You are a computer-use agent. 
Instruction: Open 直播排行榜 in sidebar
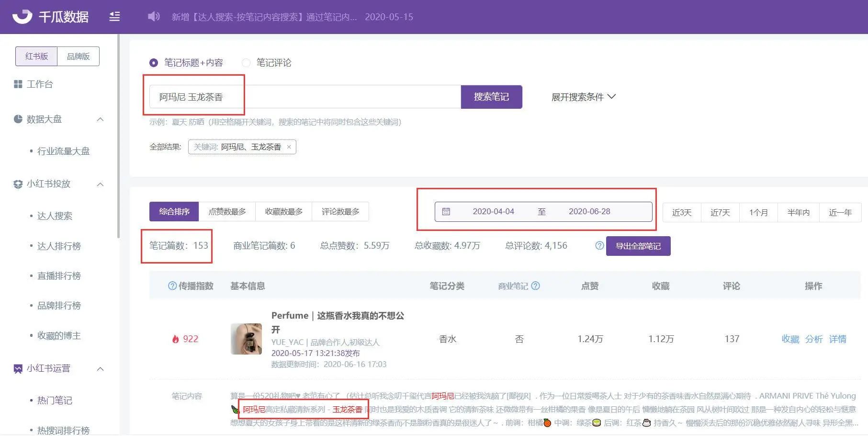click(59, 276)
